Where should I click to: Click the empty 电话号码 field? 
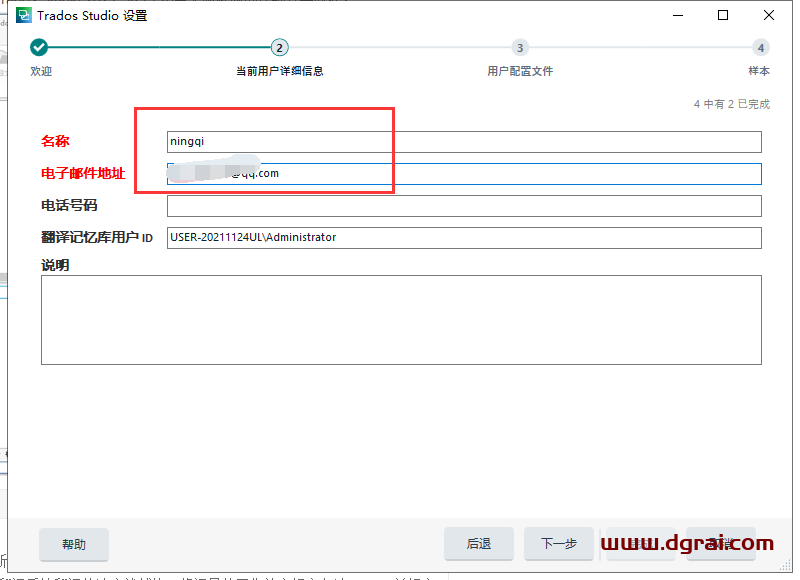(400, 205)
